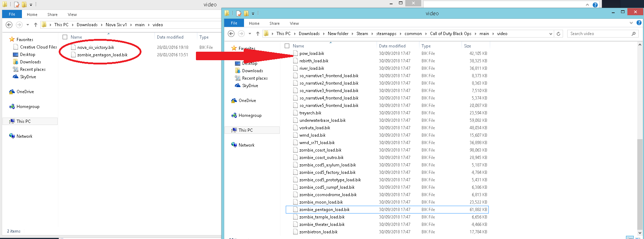Viewport: 644px width, 239px height.
Task: Go to steamapps in right breadcrumb
Action: 386,34
